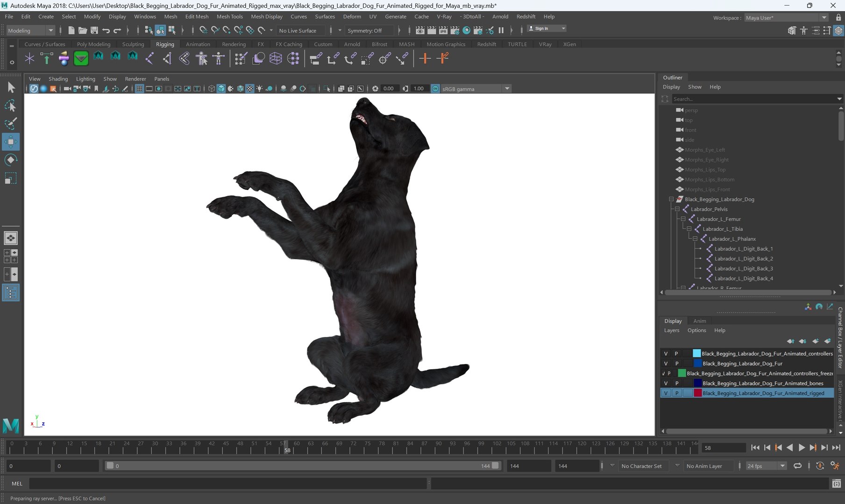
Task: Click the Script Editor icon
Action: (x=837, y=484)
